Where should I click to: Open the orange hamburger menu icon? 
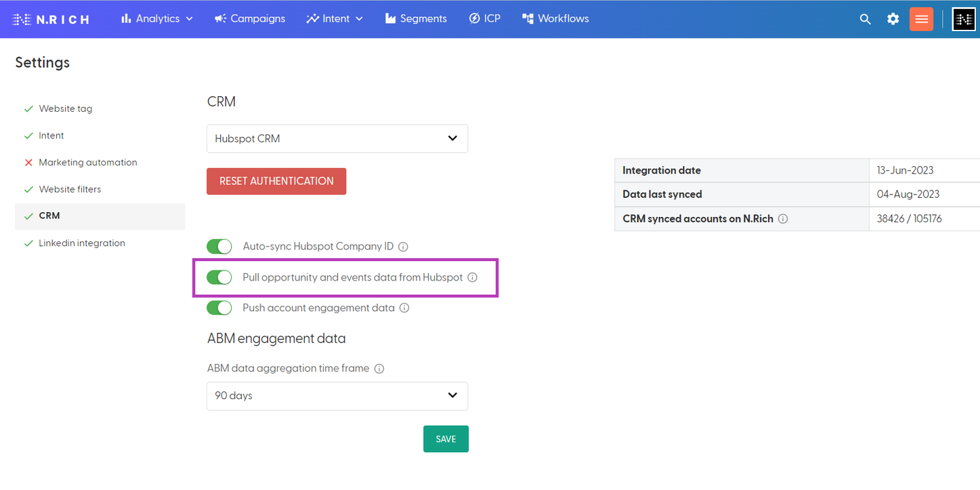point(921,19)
